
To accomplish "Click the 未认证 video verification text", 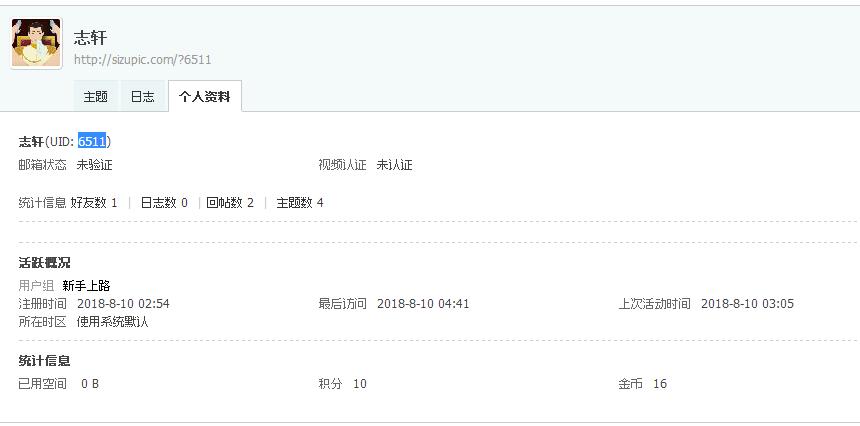I will 395,165.
